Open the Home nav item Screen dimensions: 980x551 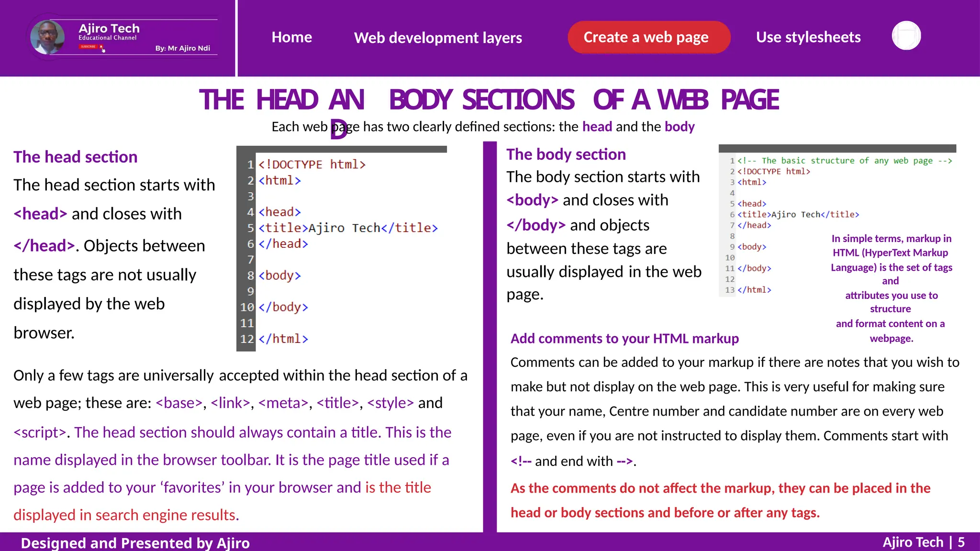(x=291, y=37)
